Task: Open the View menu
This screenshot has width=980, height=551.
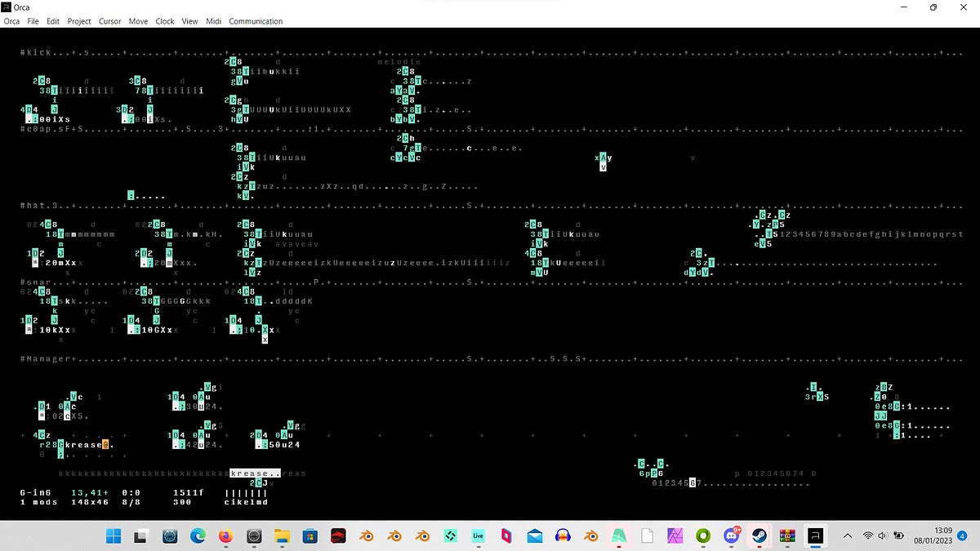Action: 189,21
